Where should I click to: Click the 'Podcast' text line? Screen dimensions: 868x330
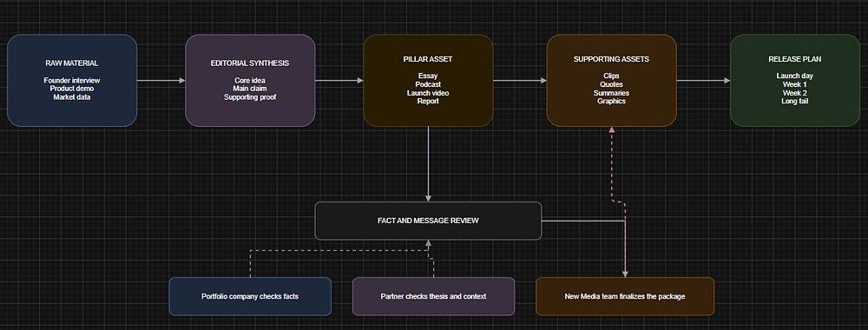[428, 84]
